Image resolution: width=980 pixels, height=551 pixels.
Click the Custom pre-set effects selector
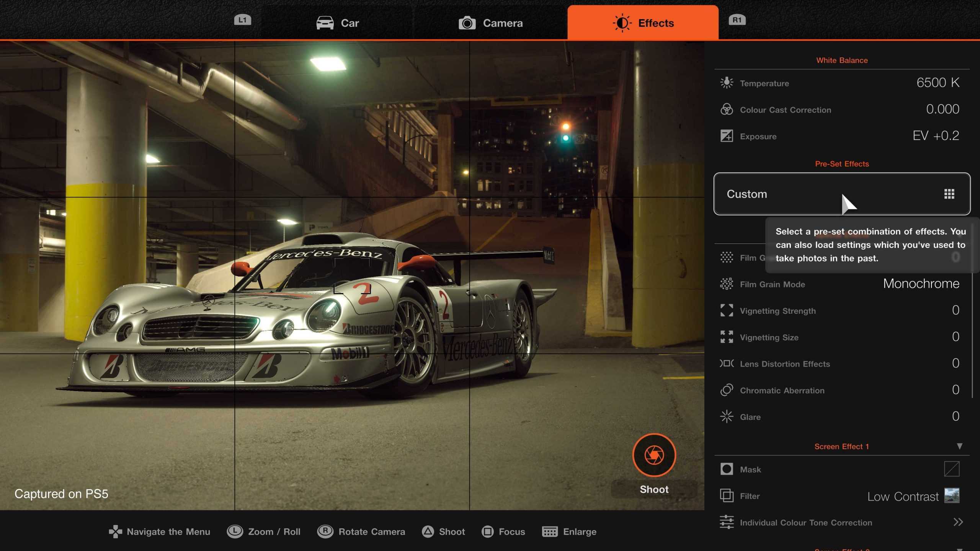click(841, 194)
